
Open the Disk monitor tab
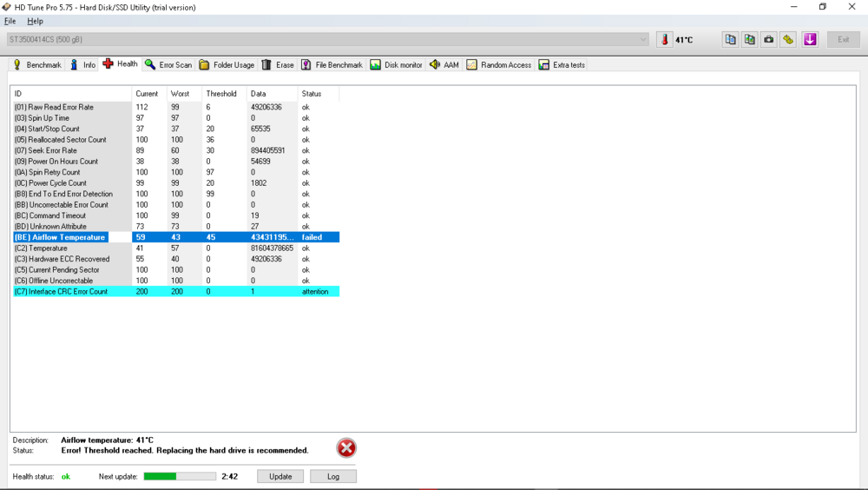(x=396, y=65)
